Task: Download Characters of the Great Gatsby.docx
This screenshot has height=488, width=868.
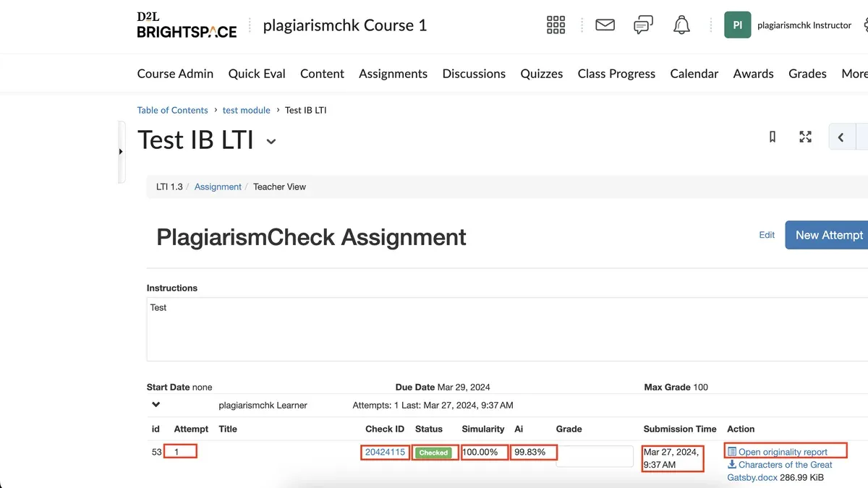Action: [780, 471]
